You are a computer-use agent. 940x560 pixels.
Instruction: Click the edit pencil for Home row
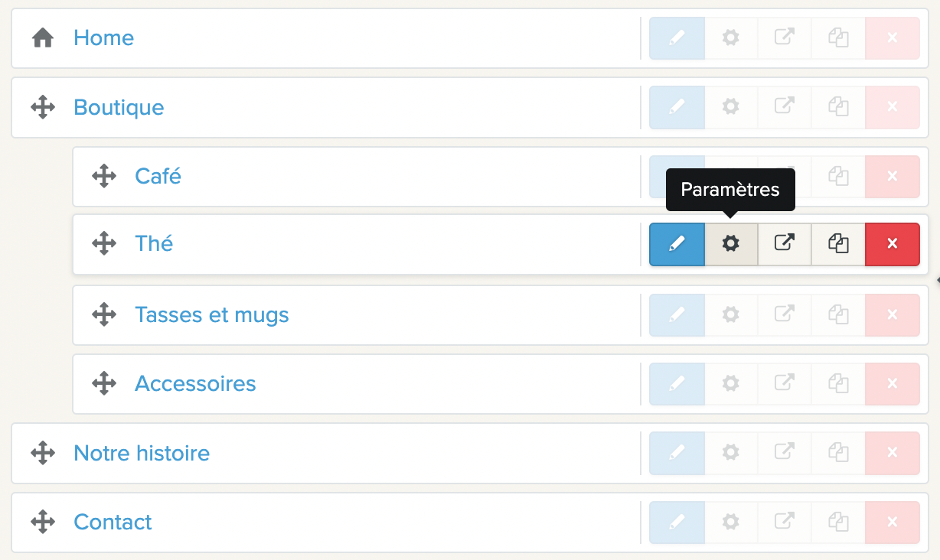(677, 38)
